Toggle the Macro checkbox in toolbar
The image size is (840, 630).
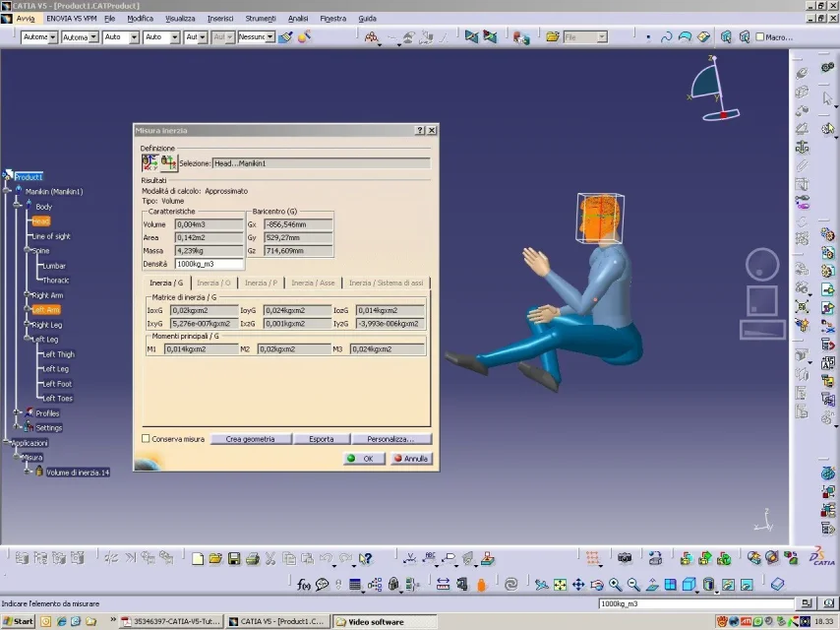(x=759, y=37)
